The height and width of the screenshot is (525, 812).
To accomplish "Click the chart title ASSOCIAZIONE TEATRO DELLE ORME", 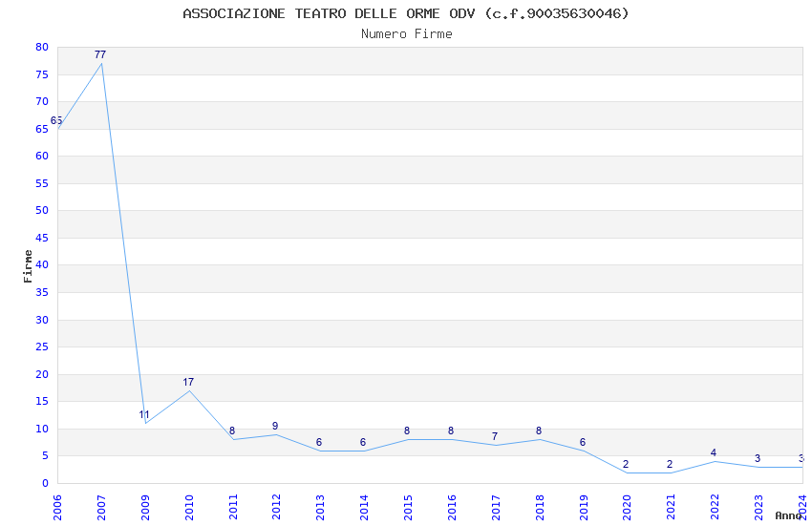I will point(406,13).
